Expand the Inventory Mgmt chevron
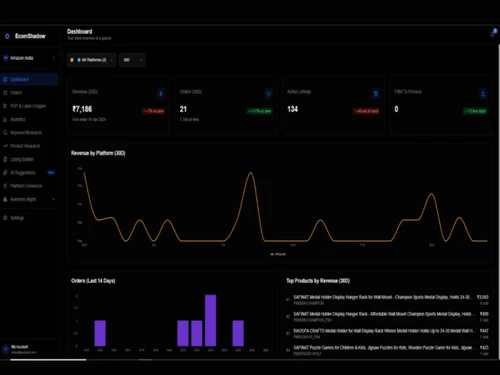Viewport: 500px width, 375px height. point(54,199)
